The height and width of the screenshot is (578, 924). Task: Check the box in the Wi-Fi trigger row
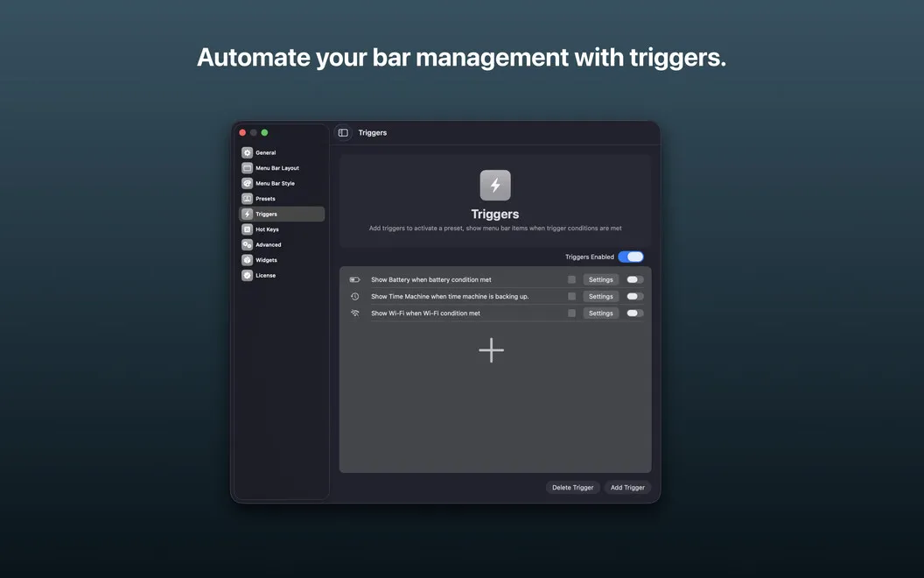[571, 314]
